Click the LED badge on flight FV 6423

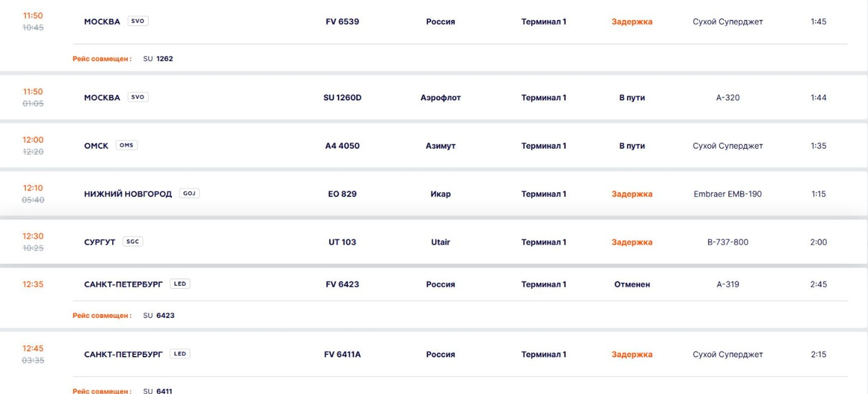click(180, 284)
